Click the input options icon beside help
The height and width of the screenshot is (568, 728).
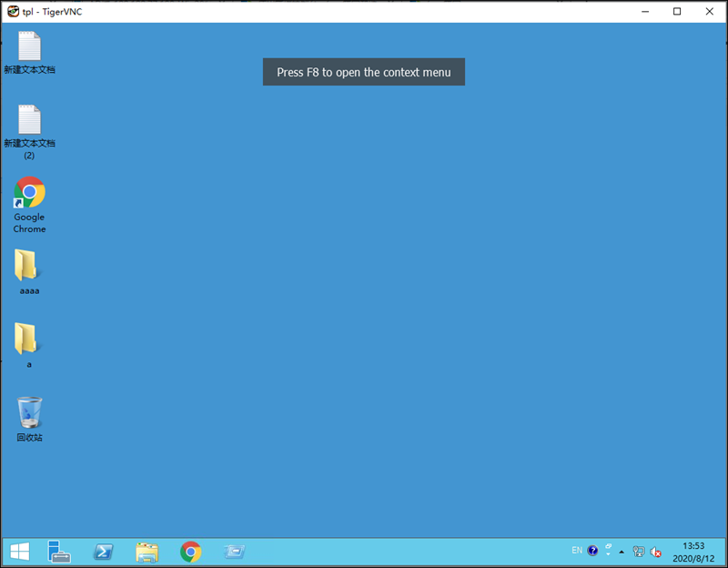pyautogui.click(x=608, y=550)
